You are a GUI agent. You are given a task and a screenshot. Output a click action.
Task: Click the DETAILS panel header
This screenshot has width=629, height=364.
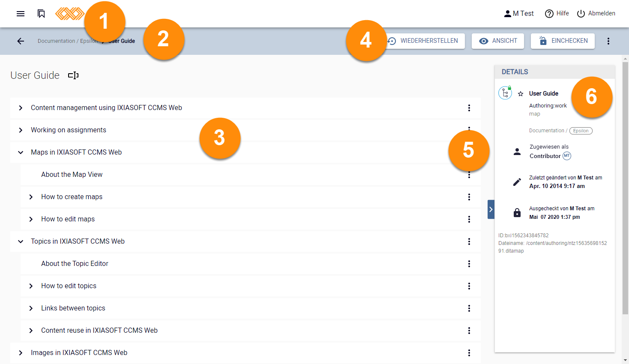[x=555, y=72]
